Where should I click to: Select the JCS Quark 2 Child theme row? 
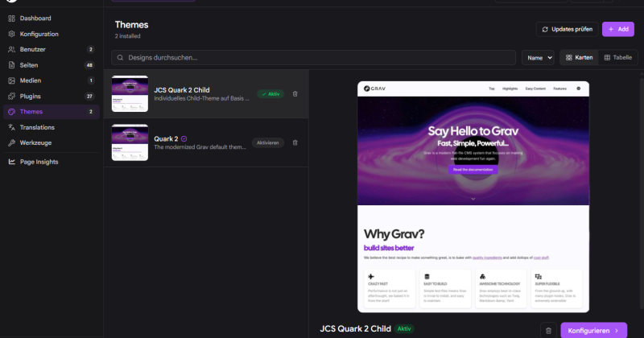[206, 94]
